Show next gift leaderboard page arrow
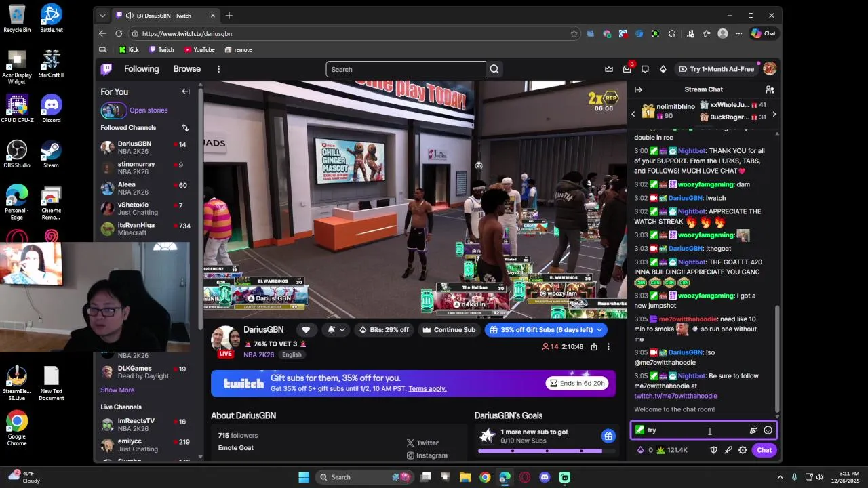Screen dimensions: 868x488 tap(774, 115)
